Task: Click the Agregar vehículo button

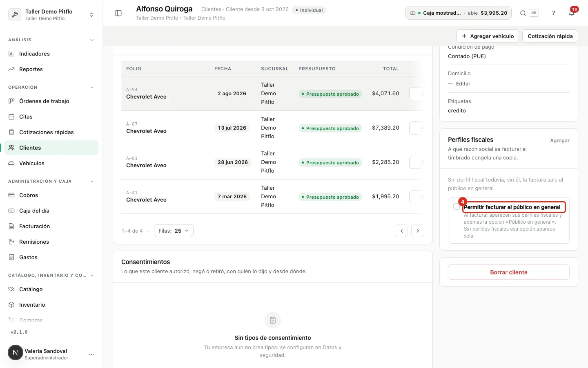Action: pyautogui.click(x=488, y=36)
